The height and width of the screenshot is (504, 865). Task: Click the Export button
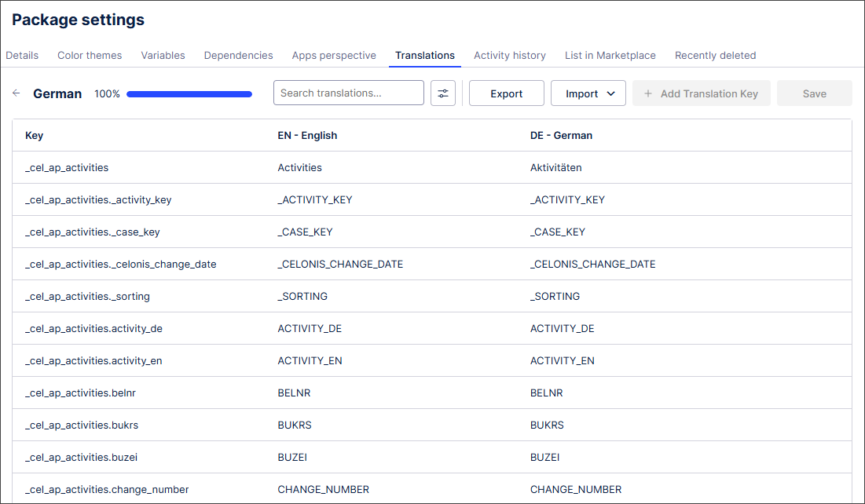click(506, 93)
